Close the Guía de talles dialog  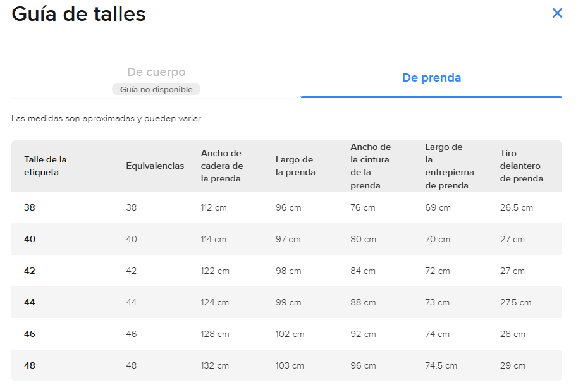(557, 13)
